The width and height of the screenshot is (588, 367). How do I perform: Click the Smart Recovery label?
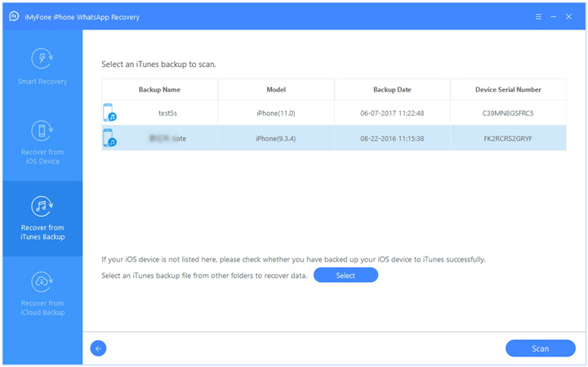pyautogui.click(x=42, y=82)
